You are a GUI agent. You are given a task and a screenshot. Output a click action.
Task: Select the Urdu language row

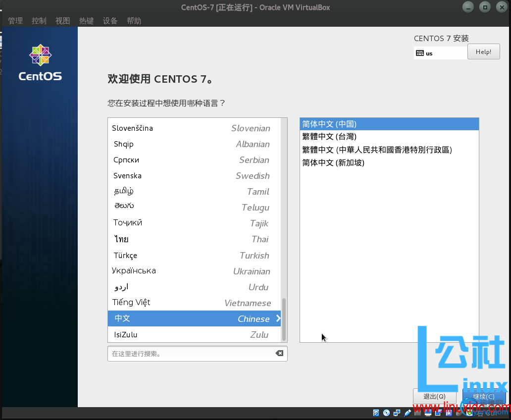(194, 287)
